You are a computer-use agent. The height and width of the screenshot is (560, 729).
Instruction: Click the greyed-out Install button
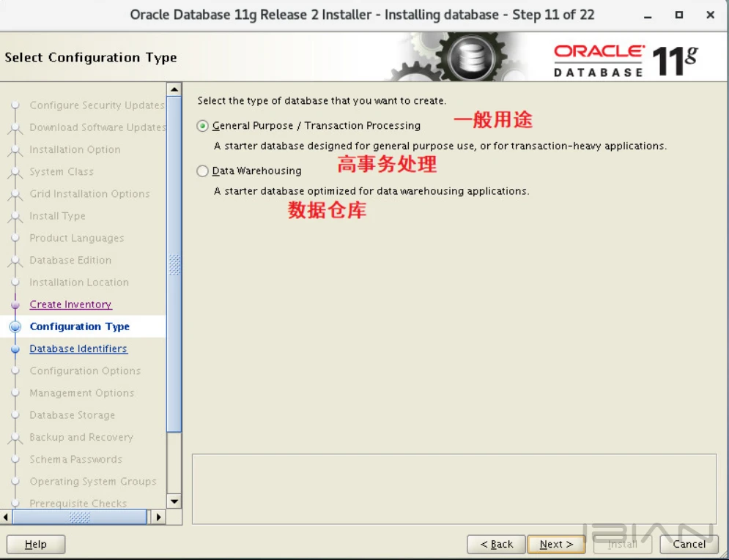click(x=622, y=544)
